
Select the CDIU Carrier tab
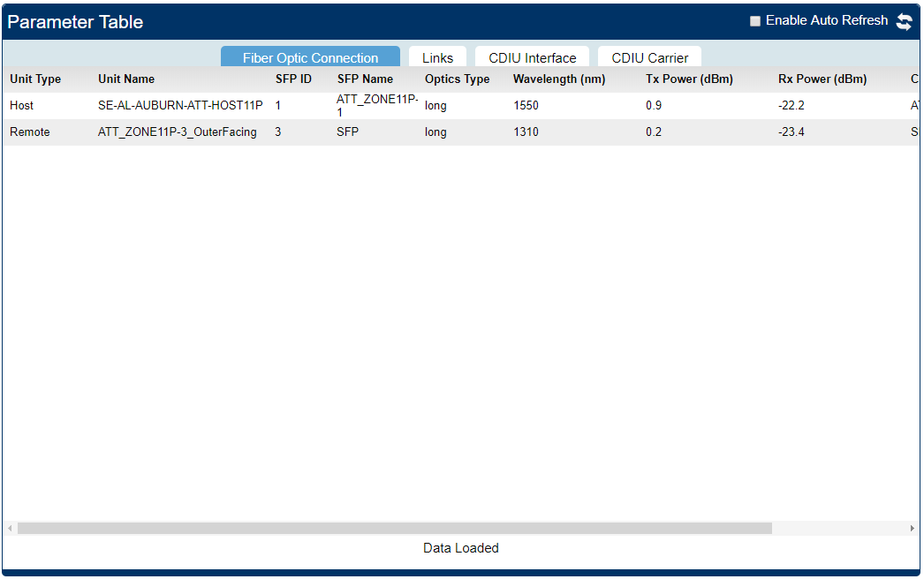coord(649,58)
